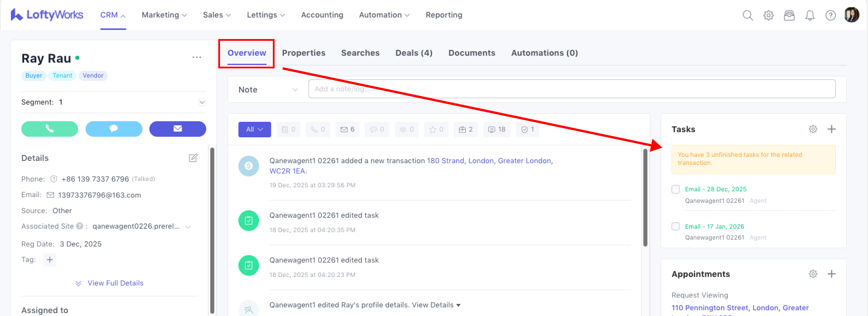
Task: Open the Note type dropdown
Action: click(268, 90)
